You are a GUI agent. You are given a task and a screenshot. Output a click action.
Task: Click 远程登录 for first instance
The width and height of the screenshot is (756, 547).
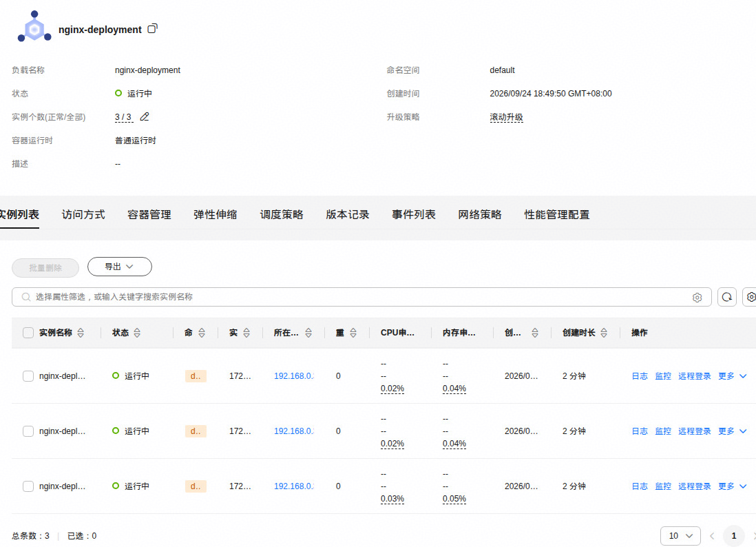tap(694, 376)
